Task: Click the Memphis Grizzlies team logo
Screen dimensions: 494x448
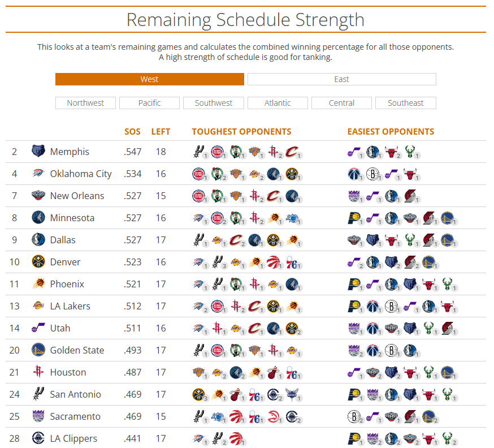Action: click(38, 152)
